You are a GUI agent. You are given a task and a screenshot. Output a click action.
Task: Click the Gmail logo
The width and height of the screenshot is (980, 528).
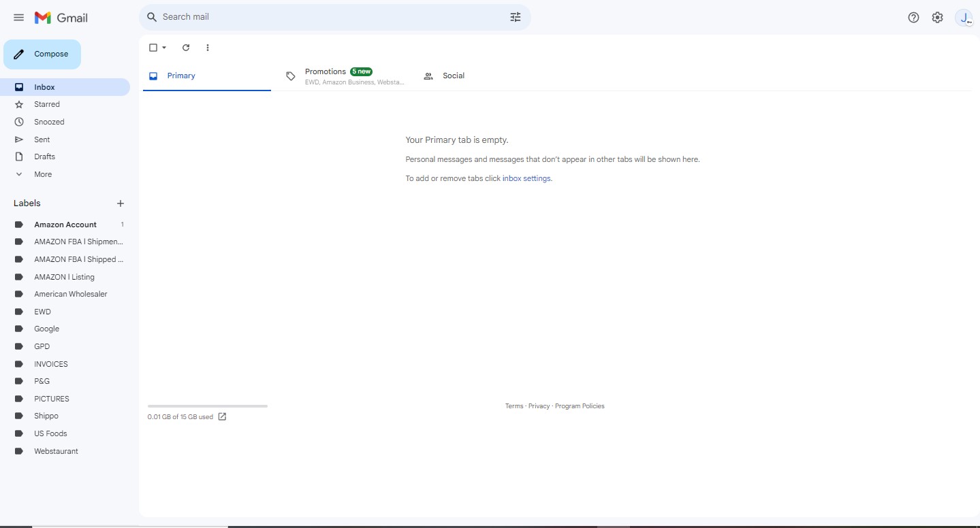tap(61, 18)
